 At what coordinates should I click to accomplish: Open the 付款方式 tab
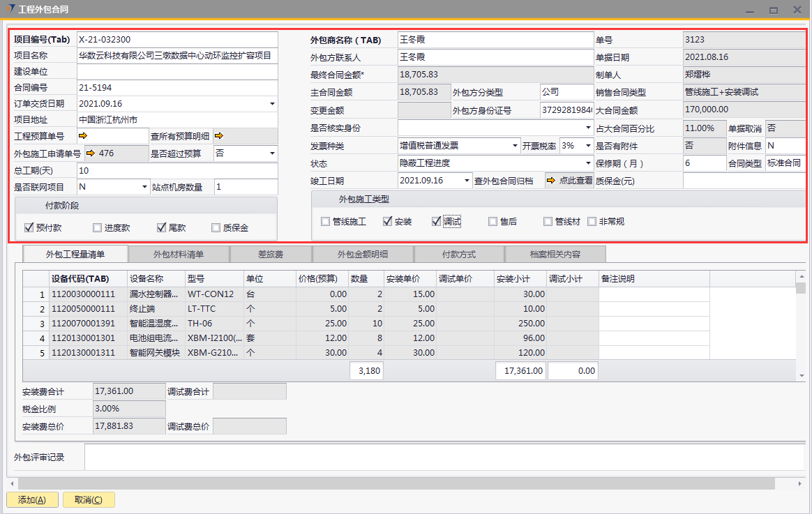coord(460,254)
